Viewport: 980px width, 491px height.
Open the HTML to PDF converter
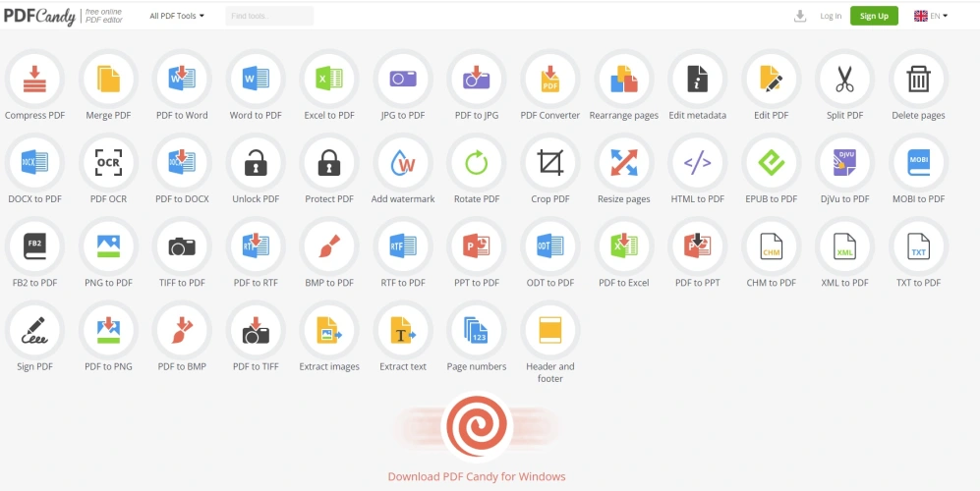[x=697, y=162]
